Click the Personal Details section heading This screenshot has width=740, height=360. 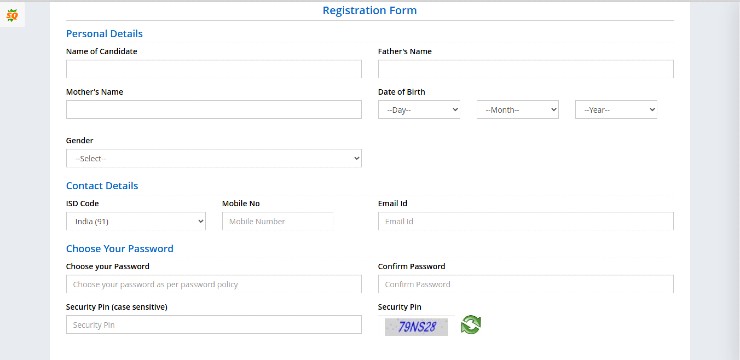[104, 33]
